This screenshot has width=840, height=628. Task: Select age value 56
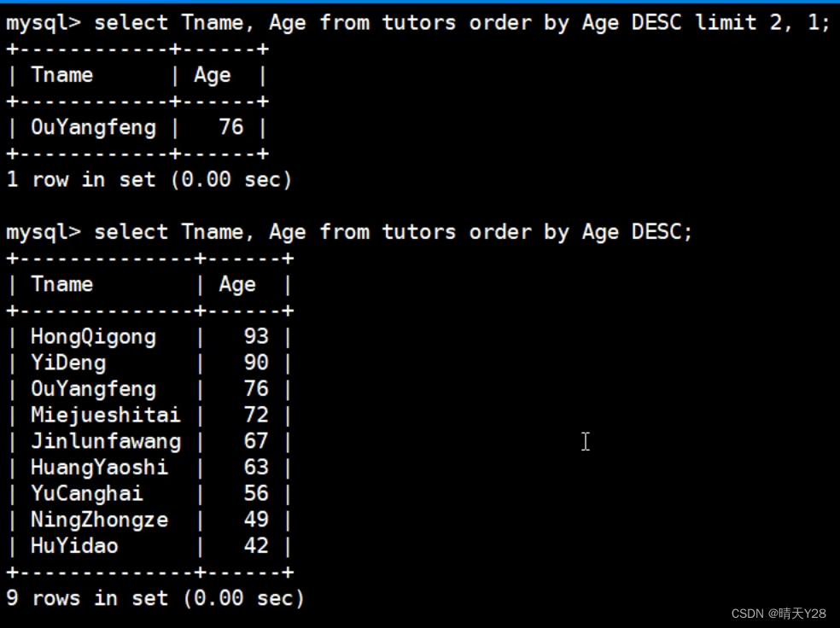coord(256,494)
